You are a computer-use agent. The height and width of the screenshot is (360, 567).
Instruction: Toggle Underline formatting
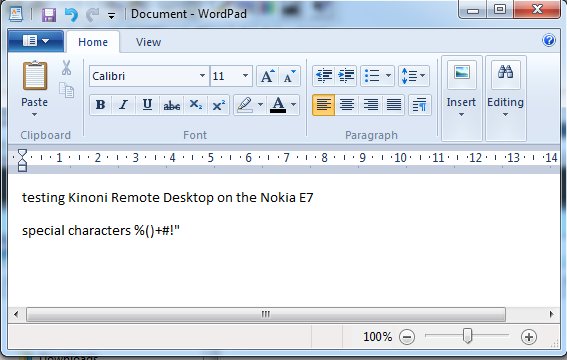coord(147,105)
